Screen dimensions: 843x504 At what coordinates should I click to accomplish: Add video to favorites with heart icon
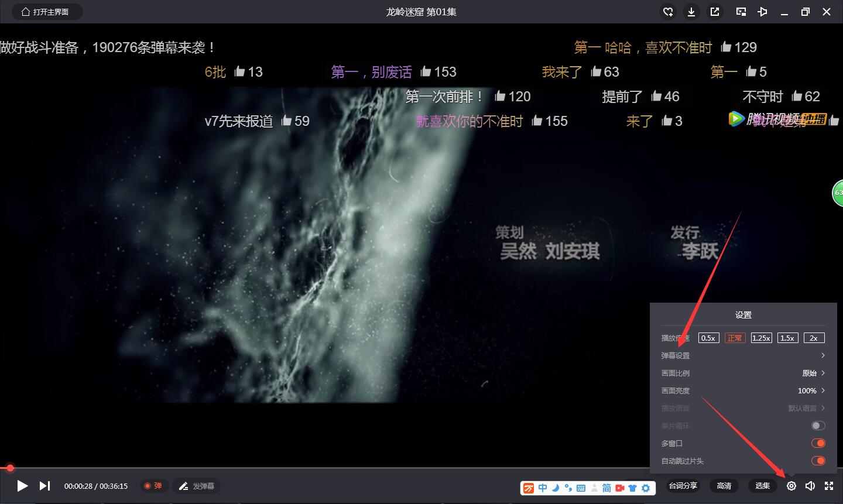tap(668, 12)
